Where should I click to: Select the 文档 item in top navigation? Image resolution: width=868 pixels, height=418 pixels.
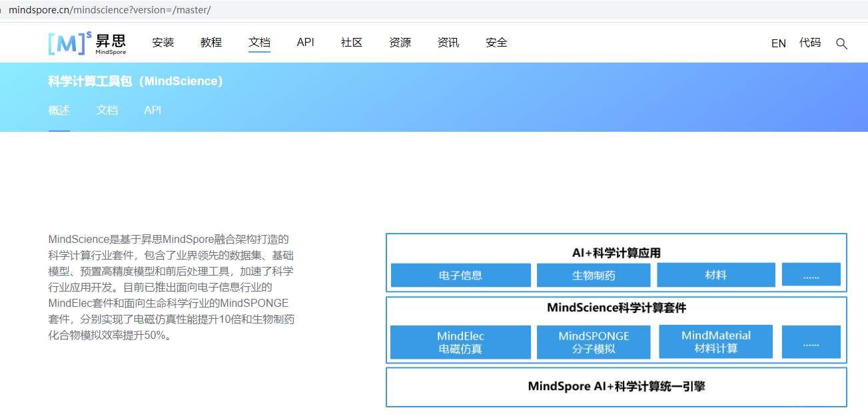pos(259,43)
